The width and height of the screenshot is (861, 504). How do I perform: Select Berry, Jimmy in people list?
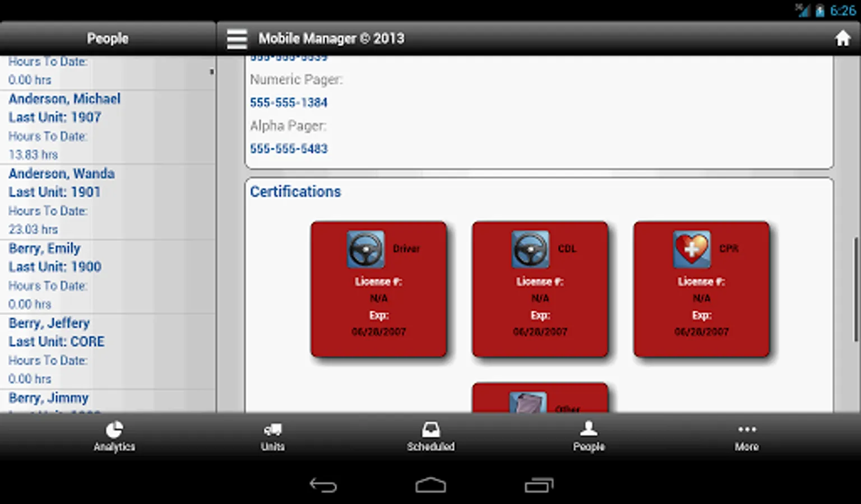coord(48,398)
